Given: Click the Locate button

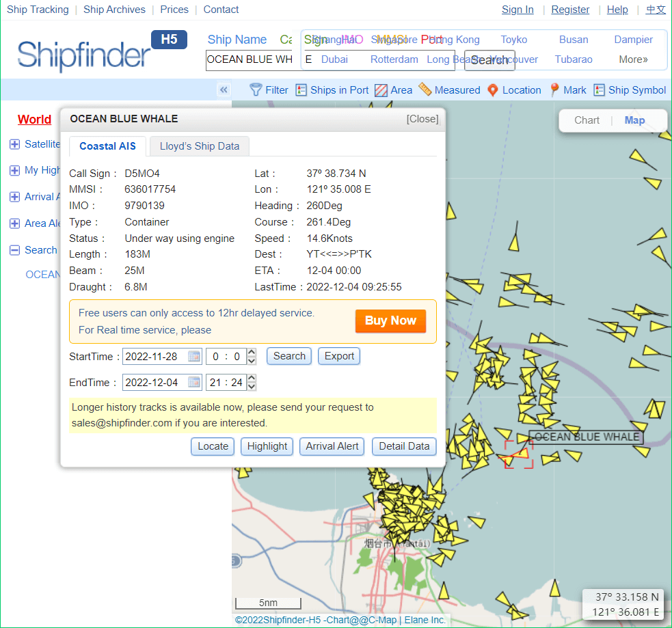Looking at the screenshot, I should 213,446.
